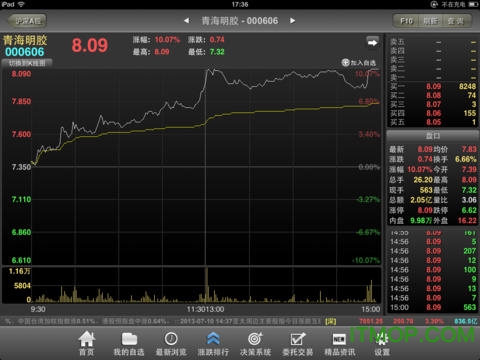
Task: Click the white arrow expand icon
Action: tap(372, 43)
